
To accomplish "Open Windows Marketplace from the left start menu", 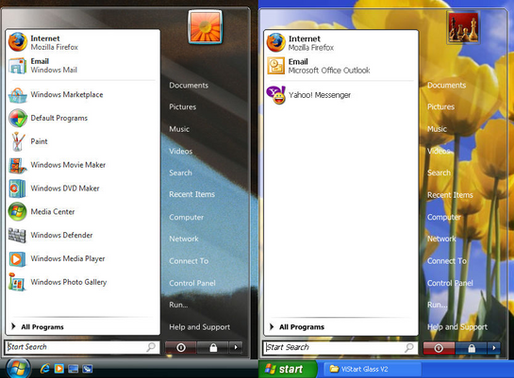I will 82,95.
